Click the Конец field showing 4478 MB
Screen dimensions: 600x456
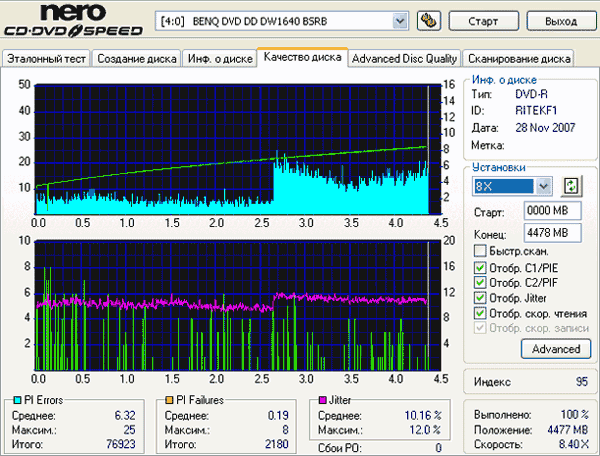[x=553, y=233]
